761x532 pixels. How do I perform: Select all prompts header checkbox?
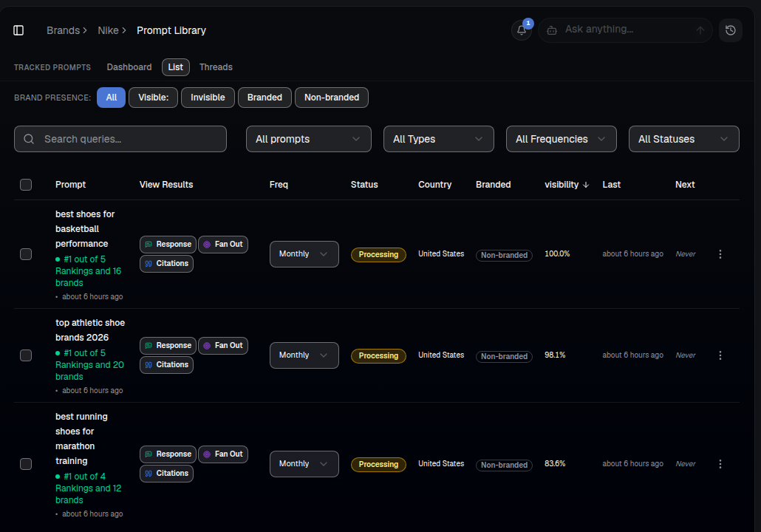pyautogui.click(x=26, y=185)
